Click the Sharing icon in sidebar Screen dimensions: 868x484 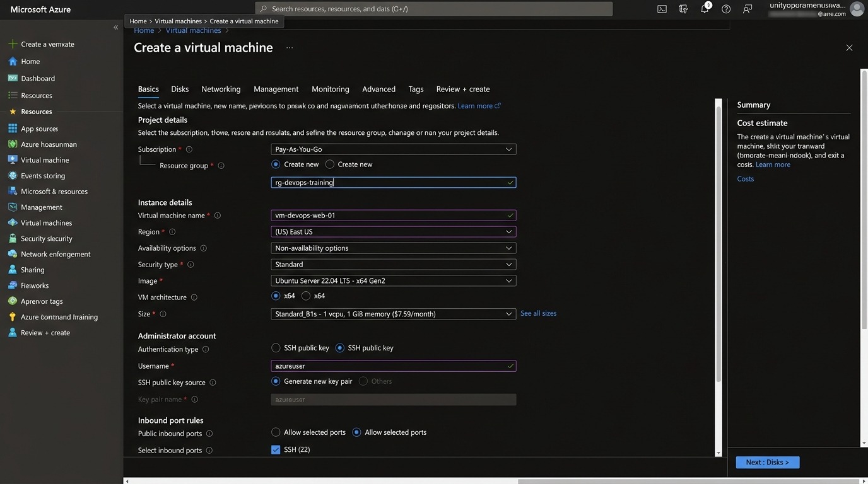13,270
